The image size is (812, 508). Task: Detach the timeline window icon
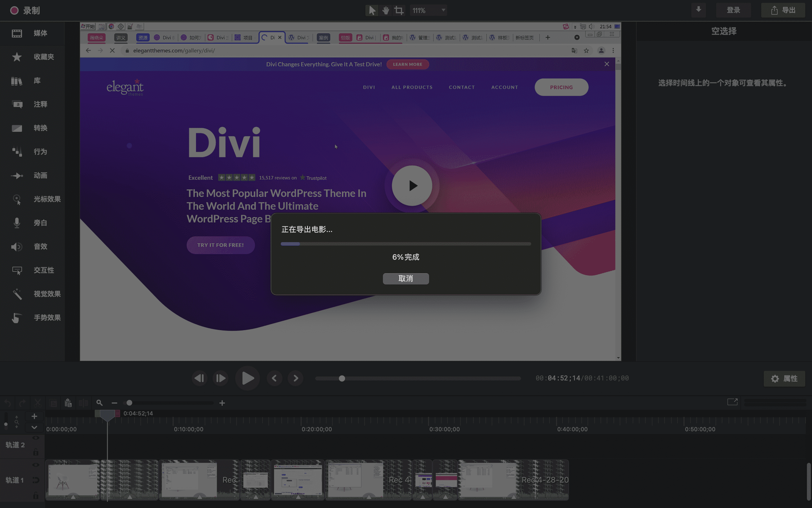pyautogui.click(x=732, y=402)
